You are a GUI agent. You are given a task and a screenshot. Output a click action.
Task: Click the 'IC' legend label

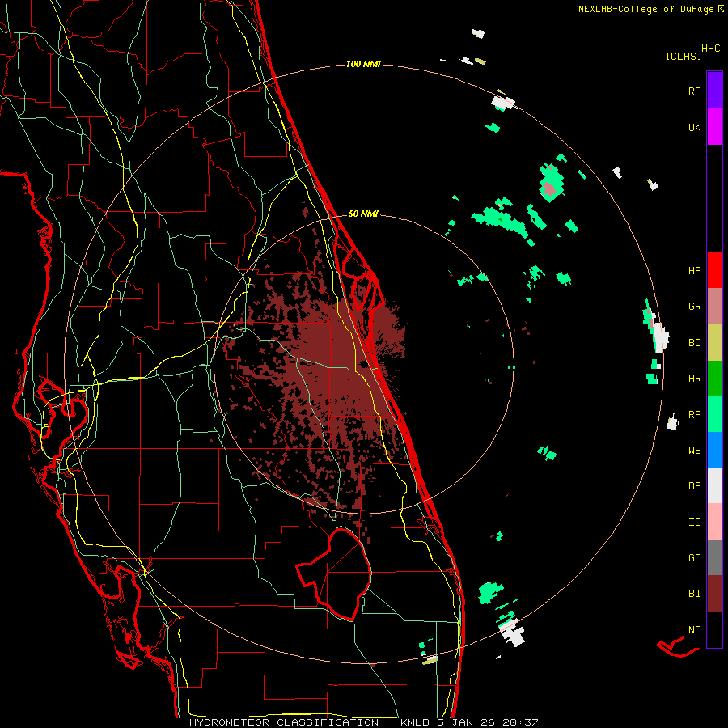tap(694, 523)
